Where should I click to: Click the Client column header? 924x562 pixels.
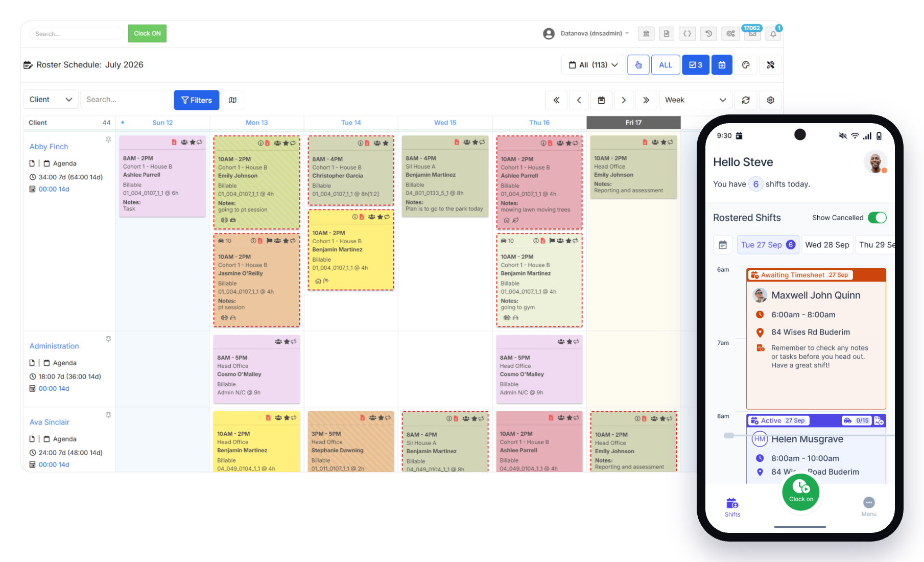coord(38,123)
